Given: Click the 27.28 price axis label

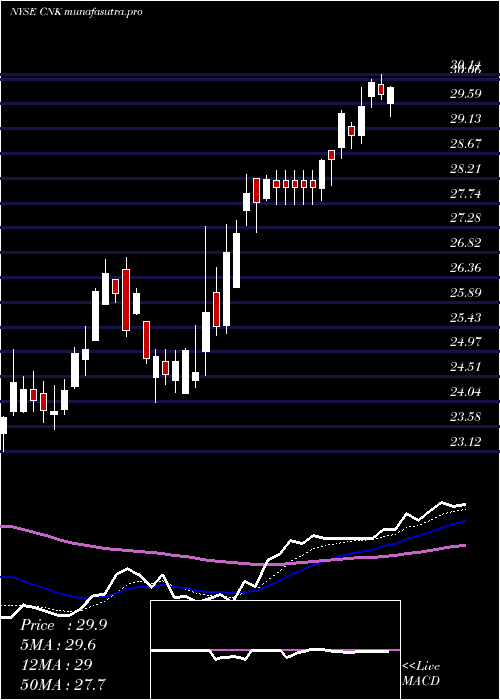Looking at the screenshot, I should (466, 218).
